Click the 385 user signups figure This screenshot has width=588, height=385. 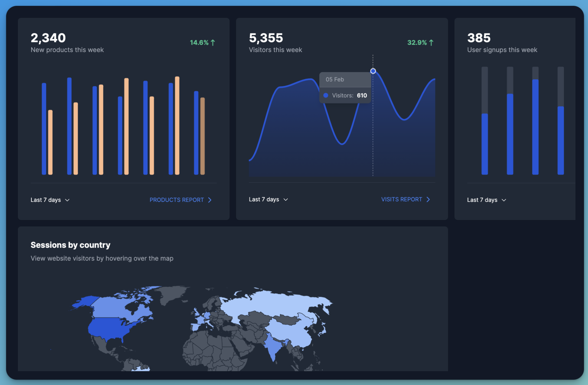[479, 38]
